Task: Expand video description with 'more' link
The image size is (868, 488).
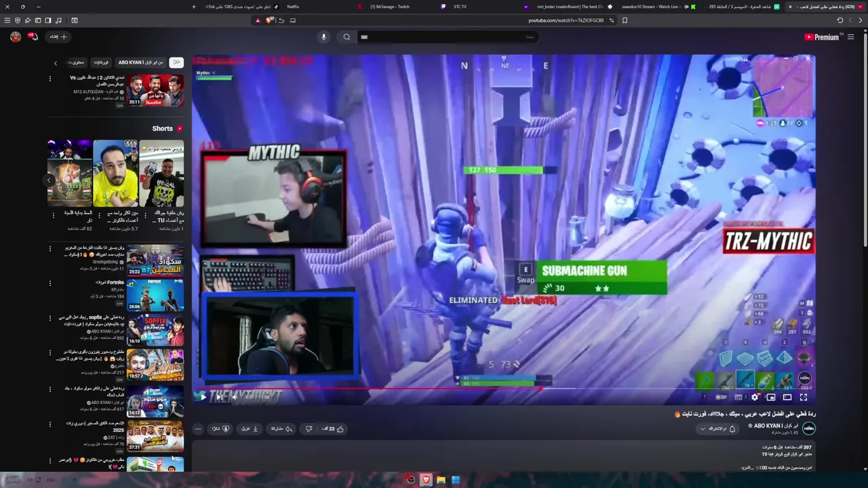Action: tap(747, 468)
